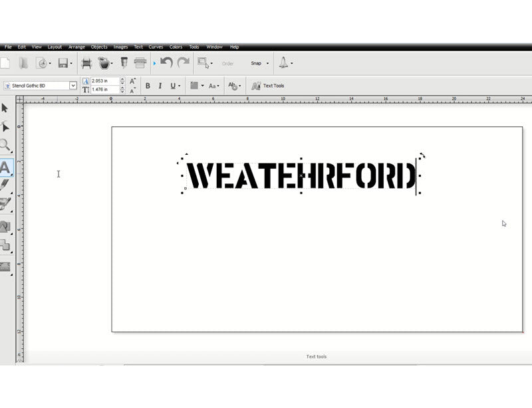Click the font width field showing 2.053 in
The image size is (532, 408).
(105, 81)
